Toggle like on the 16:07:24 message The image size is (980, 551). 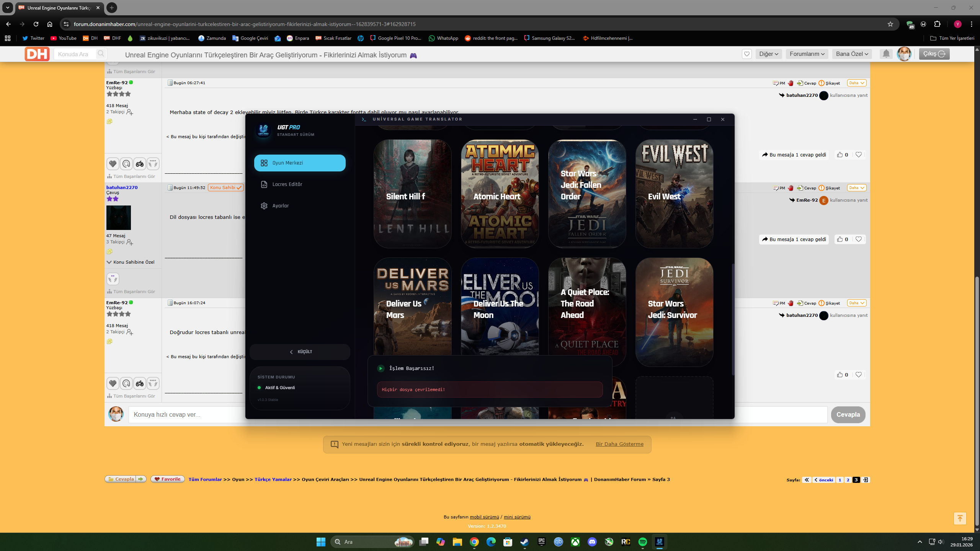click(x=840, y=375)
